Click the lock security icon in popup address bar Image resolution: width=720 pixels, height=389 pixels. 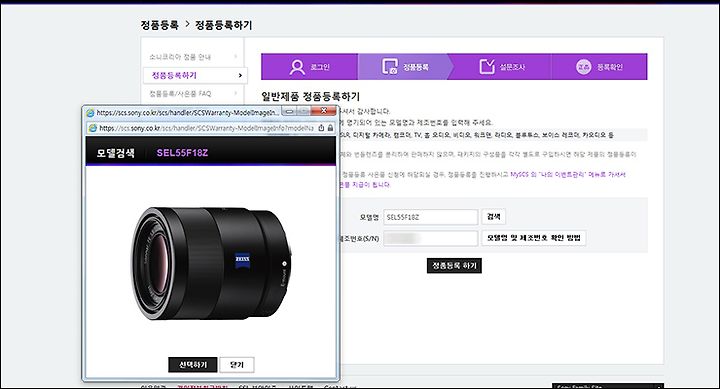[x=330, y=128]
